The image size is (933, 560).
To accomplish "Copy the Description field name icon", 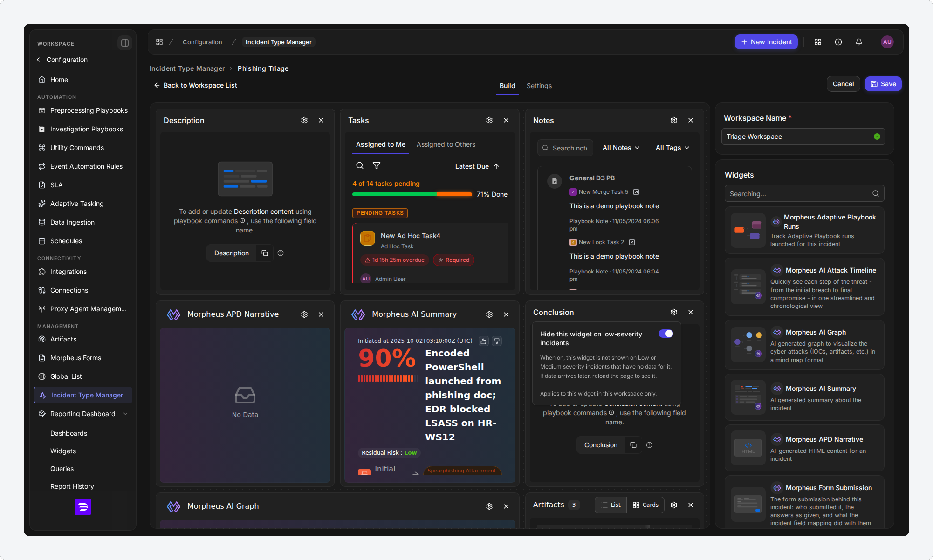I will pos(265,253).
